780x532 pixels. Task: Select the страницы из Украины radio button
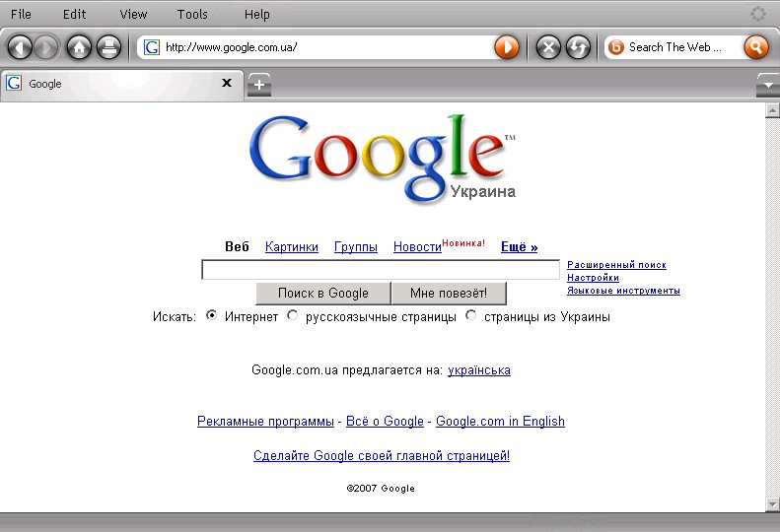click(470, 315)
